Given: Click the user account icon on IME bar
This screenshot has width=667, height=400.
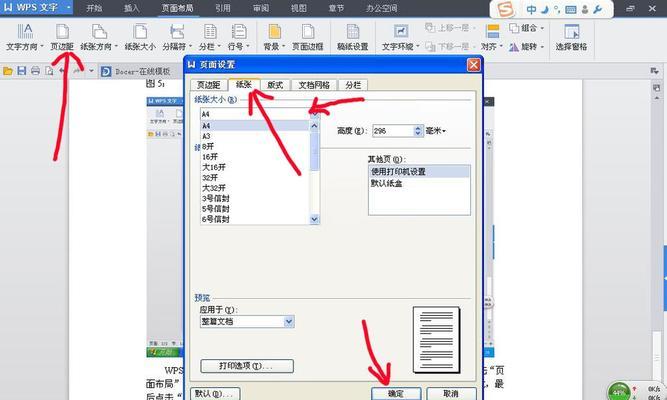Looking at the screenshot, I should [585, 9].
